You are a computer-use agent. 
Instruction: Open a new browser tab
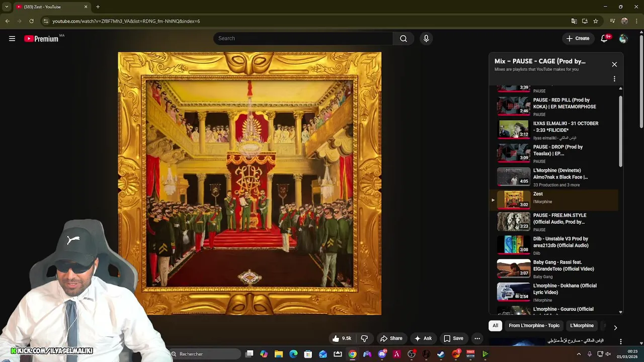[x=98, y=7]
